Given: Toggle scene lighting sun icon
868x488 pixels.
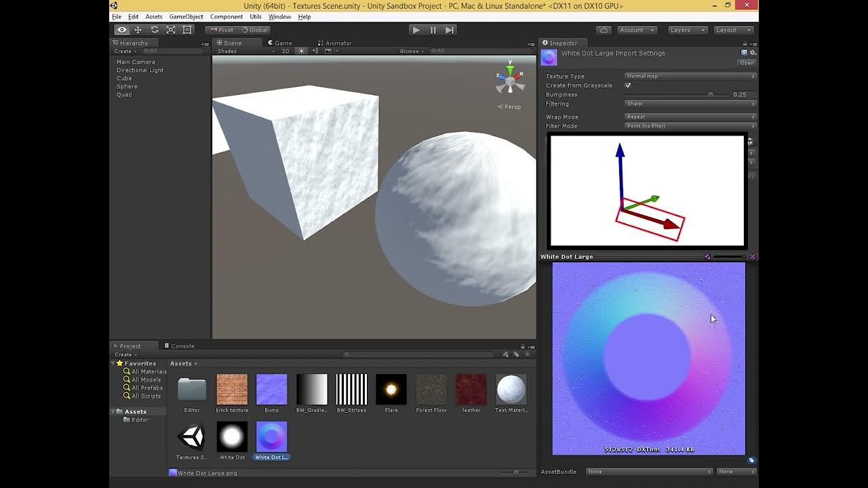Looking at the screenshot, I should [302, 51].
